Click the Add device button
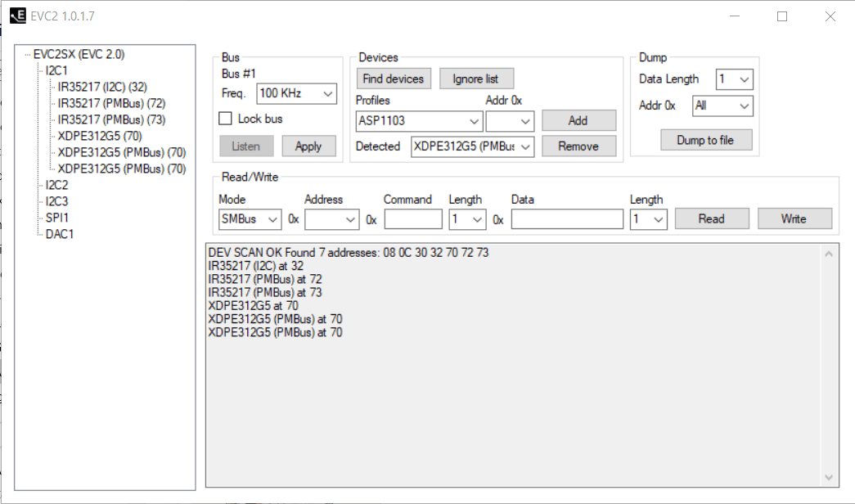855x504 pixels. coord(578,120)
